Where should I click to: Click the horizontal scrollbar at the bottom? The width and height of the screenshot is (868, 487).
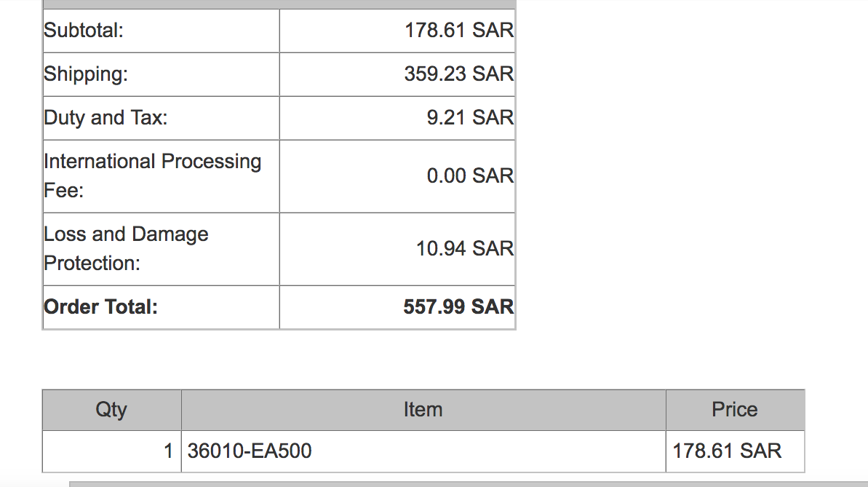pyautogui.click(x=466, y=483)
